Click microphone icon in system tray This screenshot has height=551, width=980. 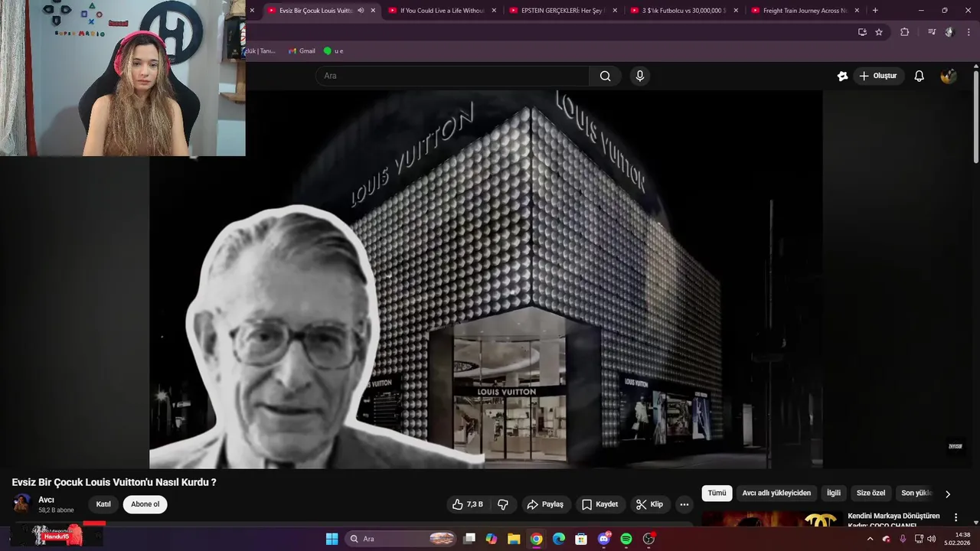903,539
